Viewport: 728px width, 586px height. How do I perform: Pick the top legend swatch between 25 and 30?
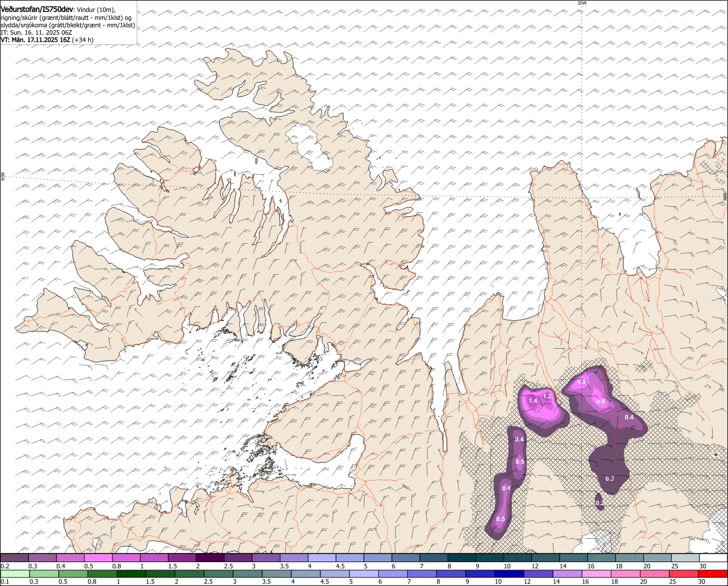pos(685,558)
